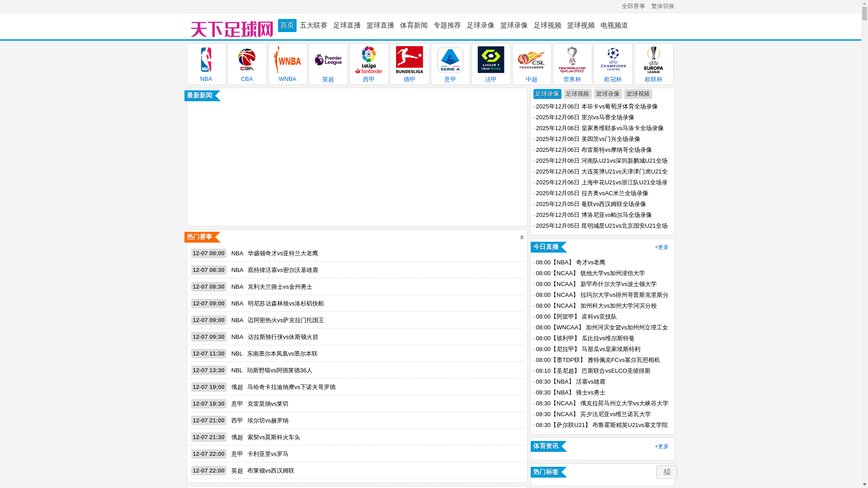The height and width of the screenshot is (488, 868).
Task: Open 体育新闻 navigation item
Action: pos(414,25)
